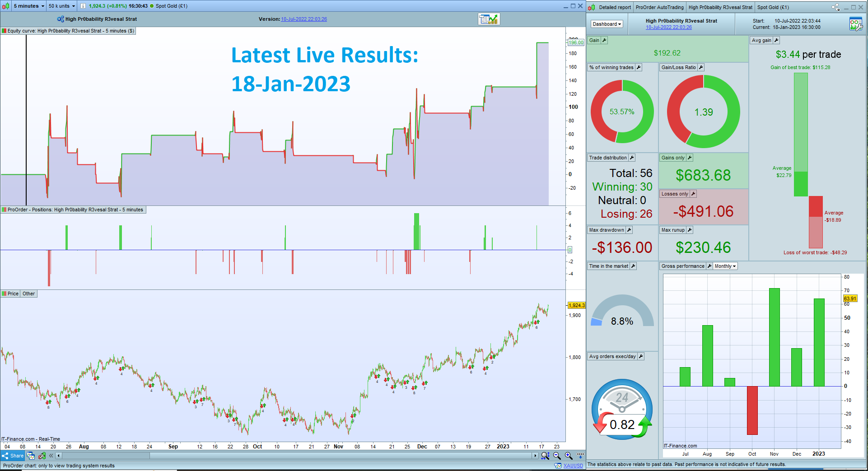868x471 pixels.
Task: Click the strategy gears icon beside the chart title
Action: [61, 19]
